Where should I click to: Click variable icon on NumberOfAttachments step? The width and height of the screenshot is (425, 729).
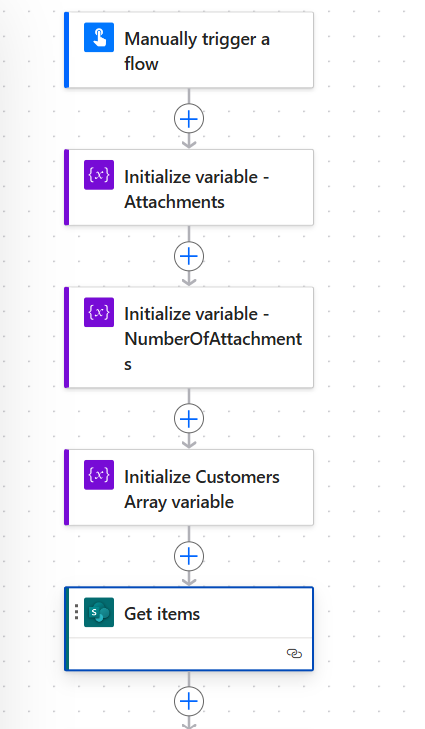99,312
